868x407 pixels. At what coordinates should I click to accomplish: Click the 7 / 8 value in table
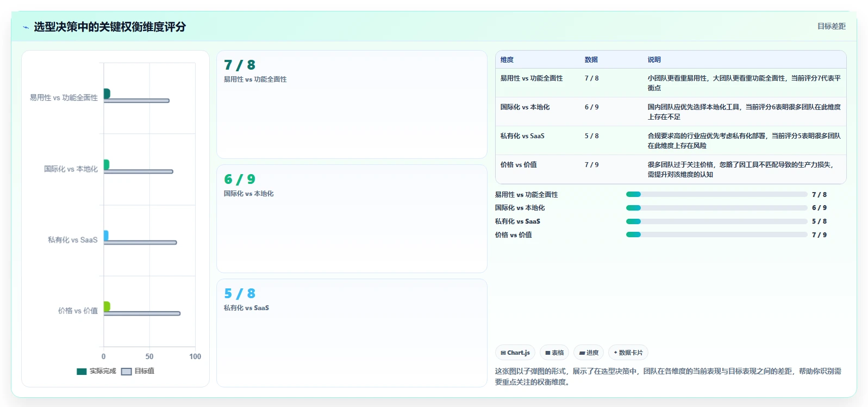coord(591,78)
